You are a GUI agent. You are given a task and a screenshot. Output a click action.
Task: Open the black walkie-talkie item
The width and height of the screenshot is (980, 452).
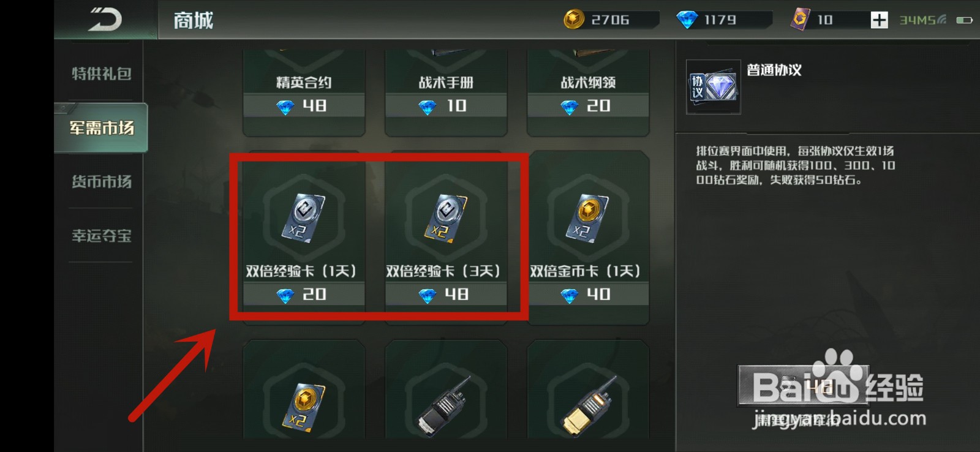[x=446, y=405]
